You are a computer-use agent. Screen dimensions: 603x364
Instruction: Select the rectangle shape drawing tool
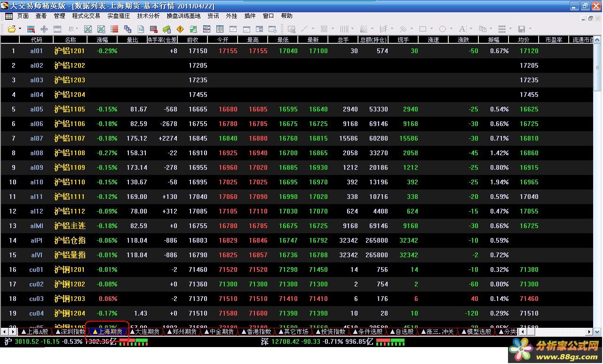click(x=423, y=29)
